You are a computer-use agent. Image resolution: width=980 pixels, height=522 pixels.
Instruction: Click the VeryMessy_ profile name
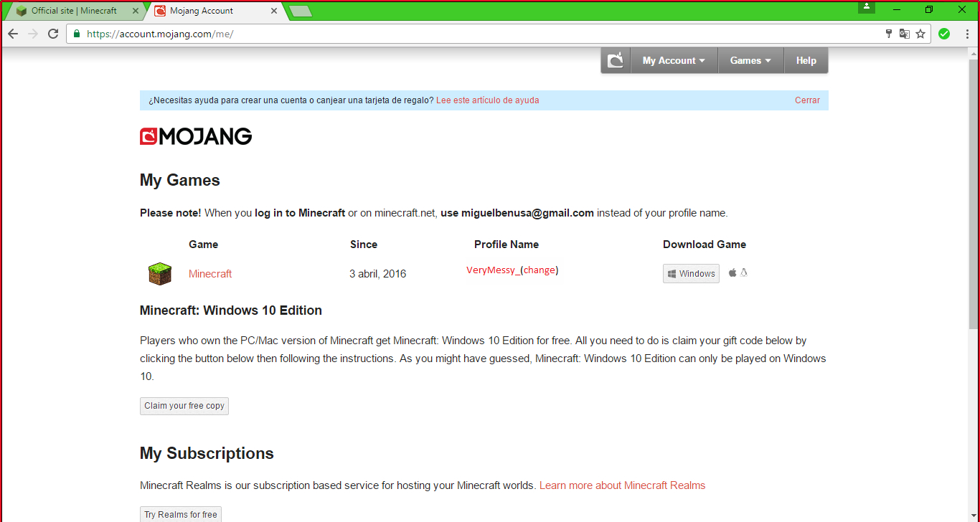pyautogui.click(x=493, y=270)
